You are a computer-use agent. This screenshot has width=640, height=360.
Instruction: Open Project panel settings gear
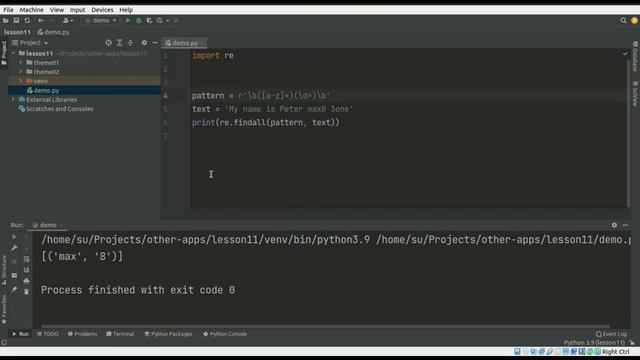click(x=144, y=42)
